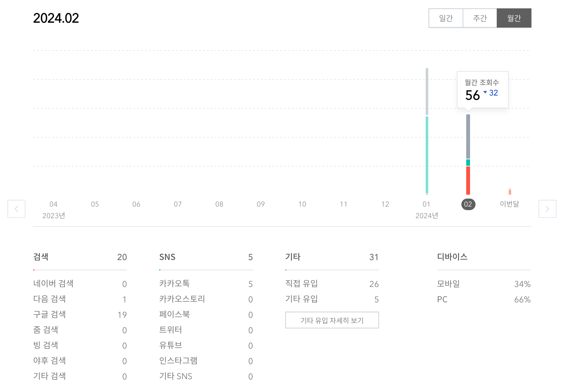The width and height of the screenshot is (562, 392).
Task: Click the 기타 검색 row
Action: click(x=80, y=376)
